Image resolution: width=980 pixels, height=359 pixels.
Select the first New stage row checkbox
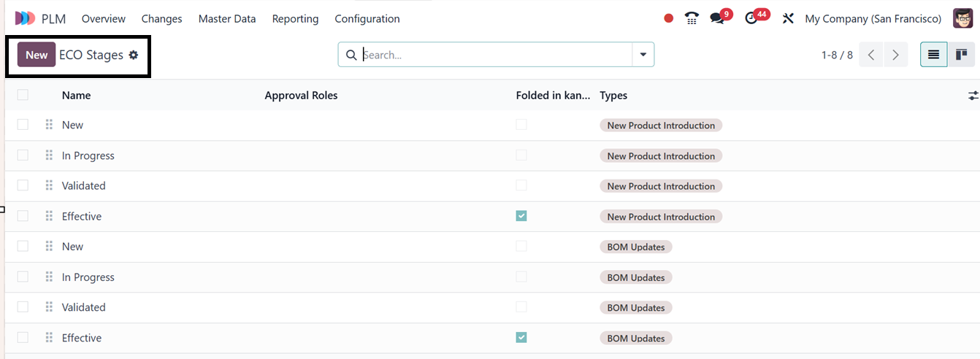coord(23,125)
